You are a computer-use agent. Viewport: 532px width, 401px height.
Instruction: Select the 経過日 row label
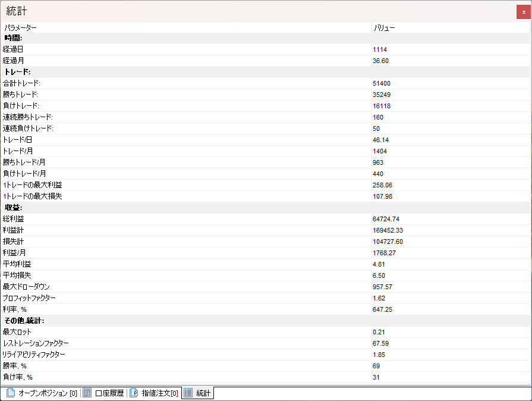pyautogui.click(x=12, y=49)
